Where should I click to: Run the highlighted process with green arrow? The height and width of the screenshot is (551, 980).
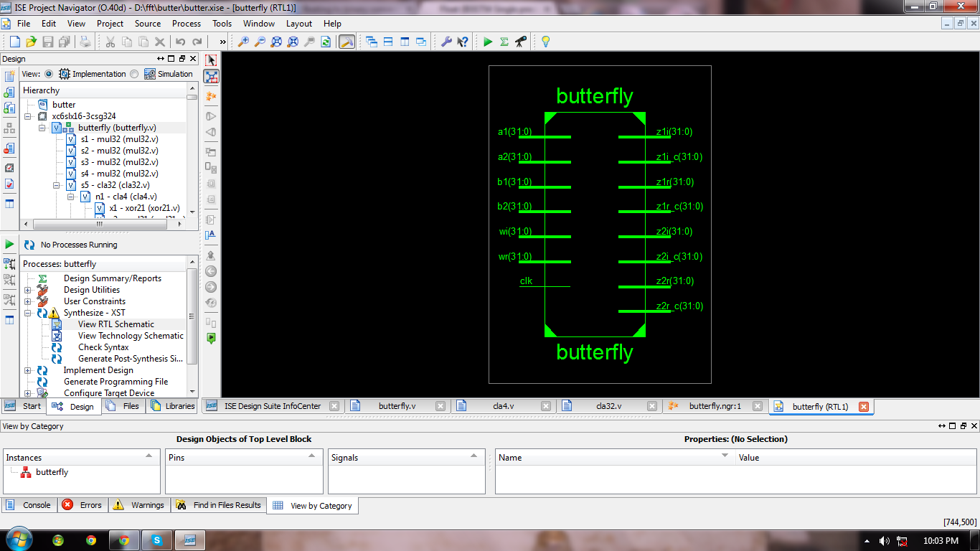[x=487, y=42]
